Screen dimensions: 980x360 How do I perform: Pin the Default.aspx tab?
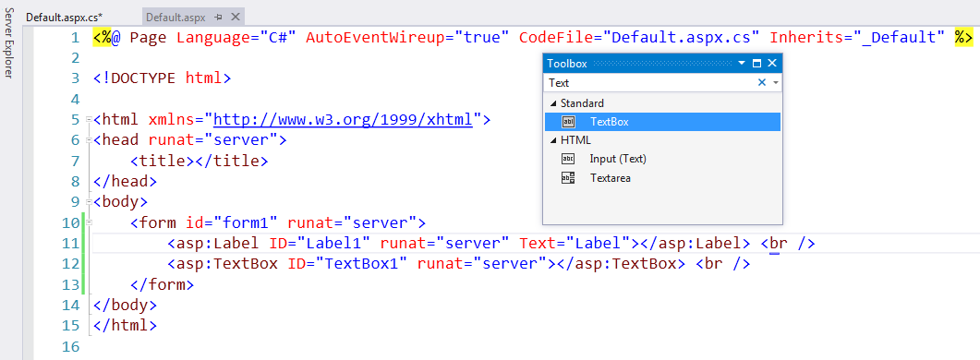pos(218,17)
